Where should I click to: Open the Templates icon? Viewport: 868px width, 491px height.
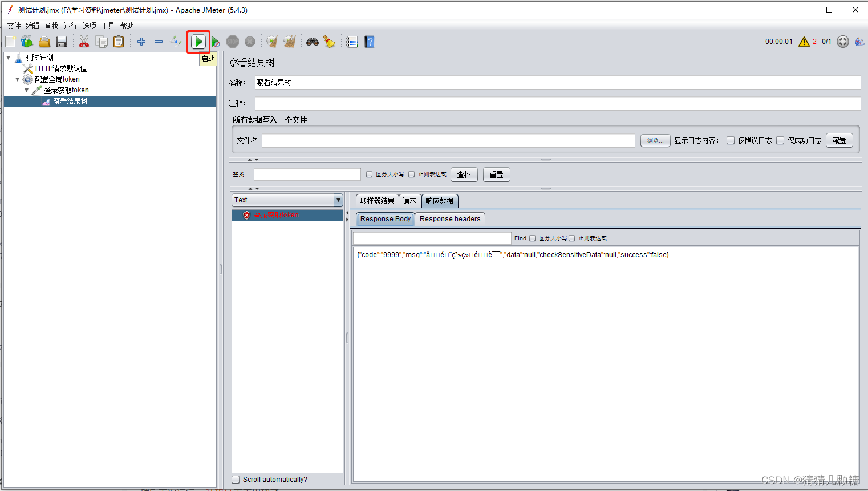click(x=27, y=42)
